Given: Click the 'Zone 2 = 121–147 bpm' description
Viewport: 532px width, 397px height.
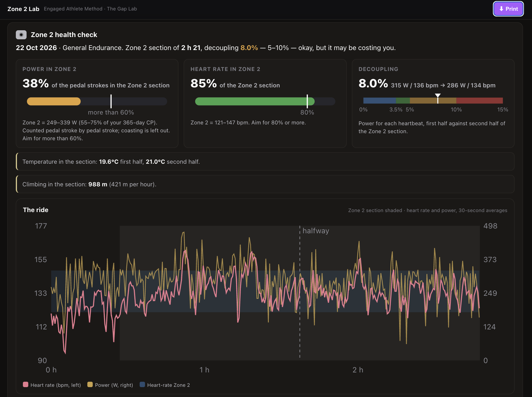Looking at the screenshot, I should click(248, 122).
